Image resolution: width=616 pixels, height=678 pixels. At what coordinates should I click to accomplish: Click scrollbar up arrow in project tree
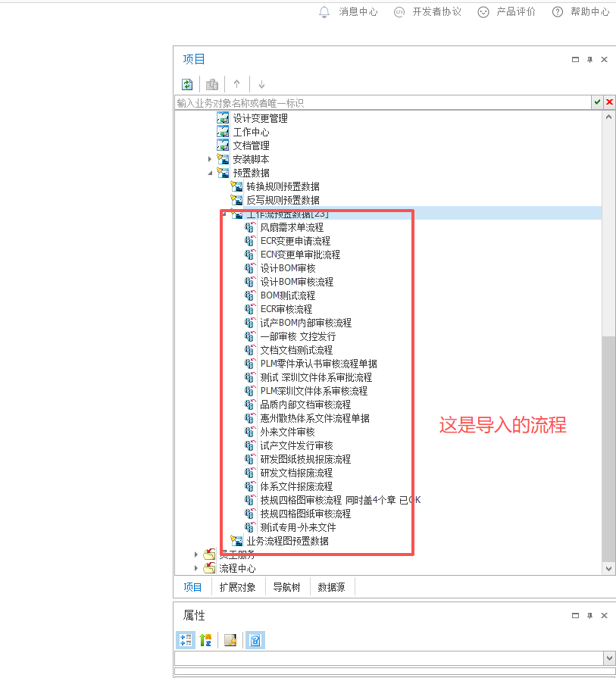(608, 117)
